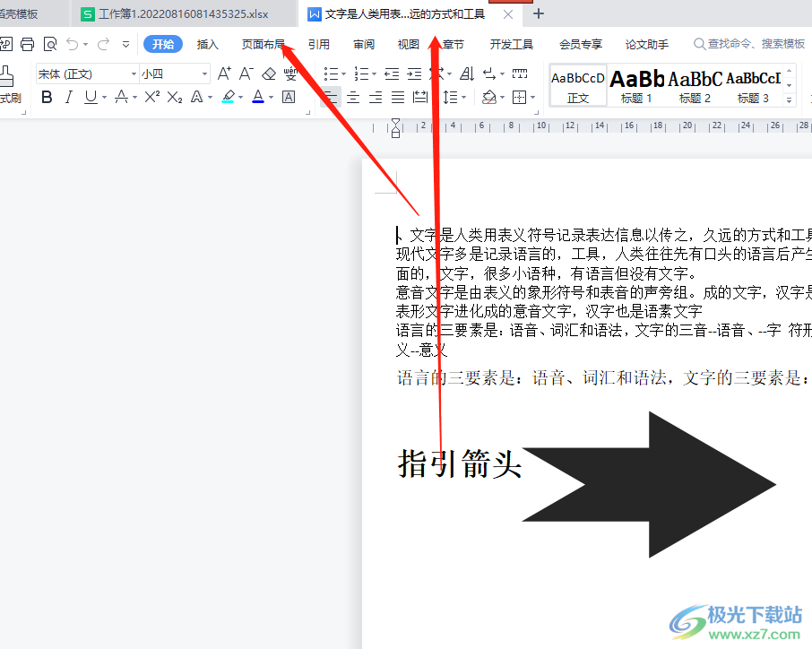Switch to the 引用 tab
The image size is (812, 649).
point(319,45)
